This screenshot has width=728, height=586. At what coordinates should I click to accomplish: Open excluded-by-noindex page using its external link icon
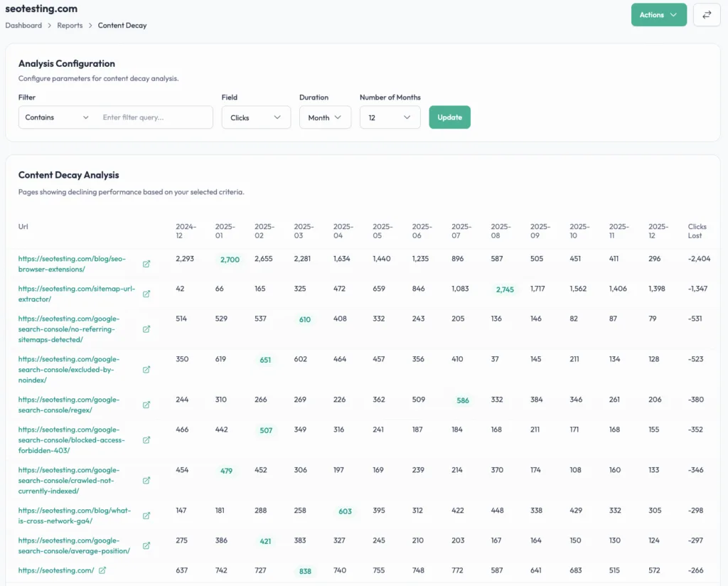pyautogui.click(x=146, y=369)
